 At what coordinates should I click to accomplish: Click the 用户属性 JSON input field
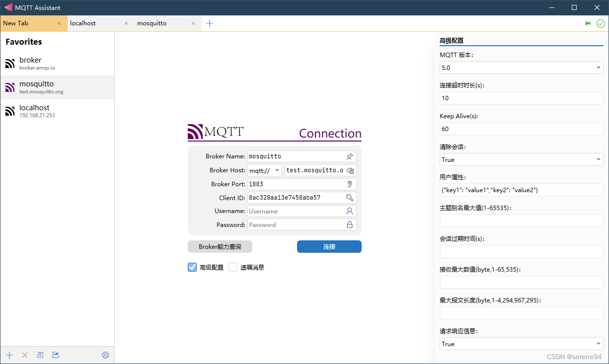click(522, 190)
